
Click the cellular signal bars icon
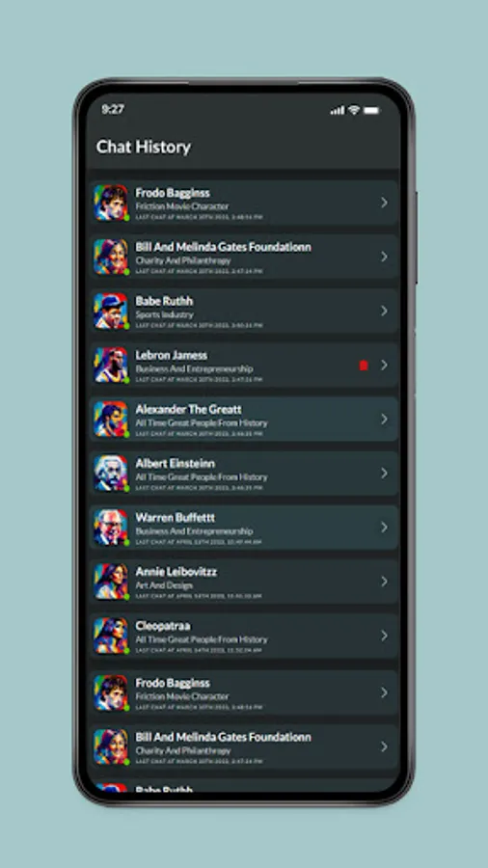click(338, 110)
